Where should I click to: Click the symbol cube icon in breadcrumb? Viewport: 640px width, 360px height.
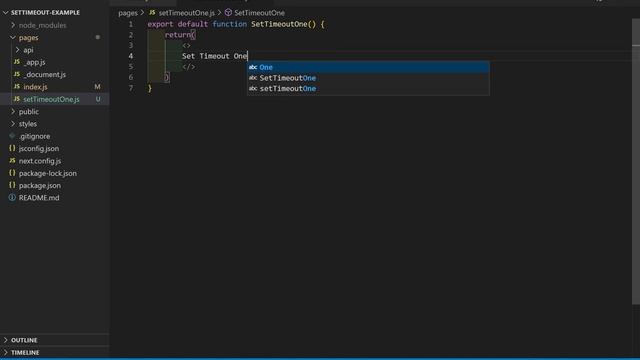[x=228, y=13]
